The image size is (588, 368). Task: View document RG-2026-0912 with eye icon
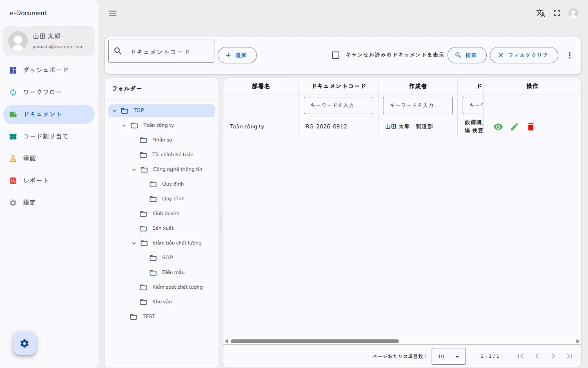point(498,127)
